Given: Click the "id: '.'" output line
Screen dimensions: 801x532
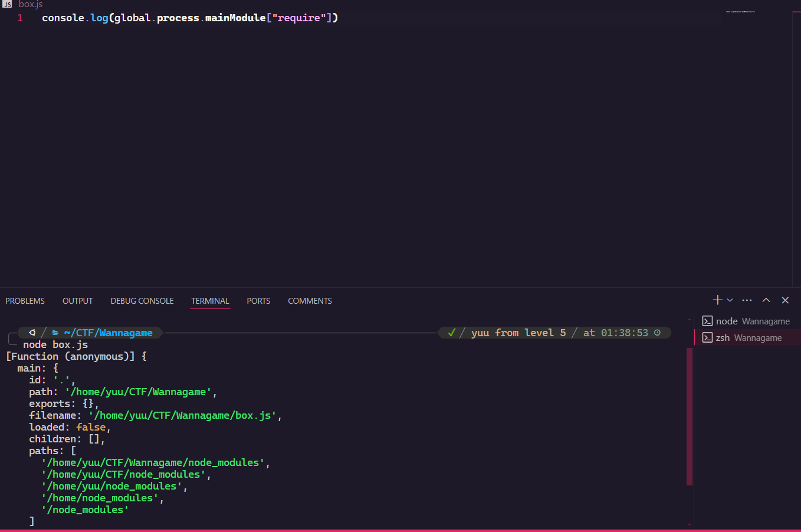Looking at the screenshot, I should click(52, 380).
